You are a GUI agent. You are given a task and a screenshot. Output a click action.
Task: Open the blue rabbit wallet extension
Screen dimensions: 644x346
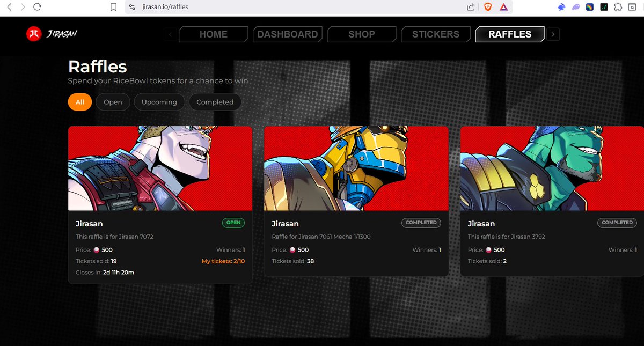coord(561,7)
